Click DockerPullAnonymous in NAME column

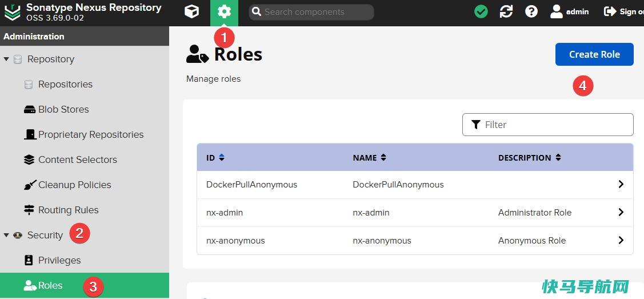point(398,185)
